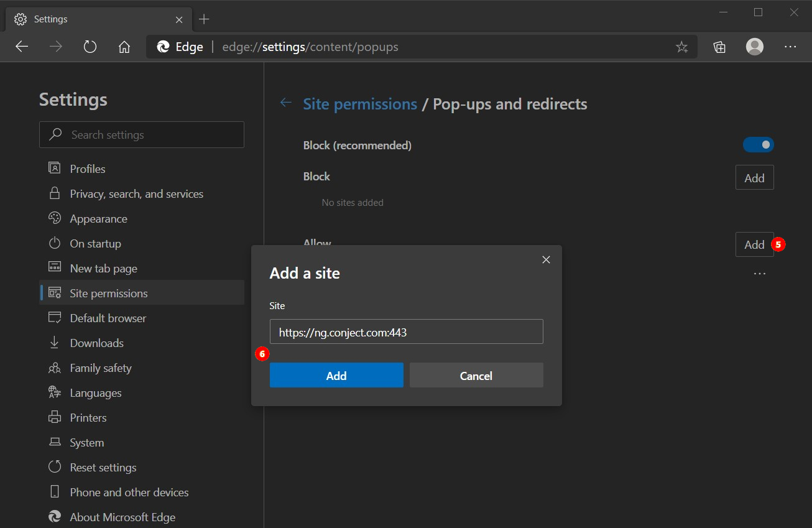Viewport: 812px width, 528px height.
Task: Select Appearance in settings sidebar
Action: click(98, 219)
